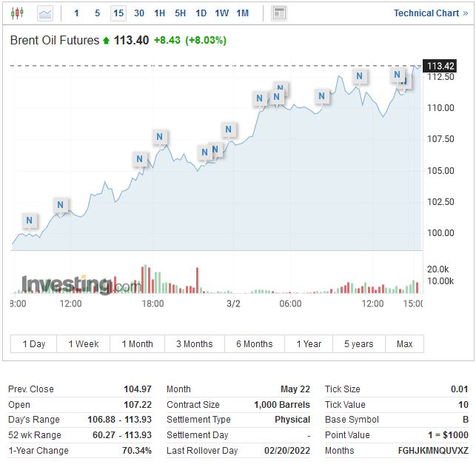Click the news list icon in toolbar
476x470 pixels.
[x=279, y=13]
